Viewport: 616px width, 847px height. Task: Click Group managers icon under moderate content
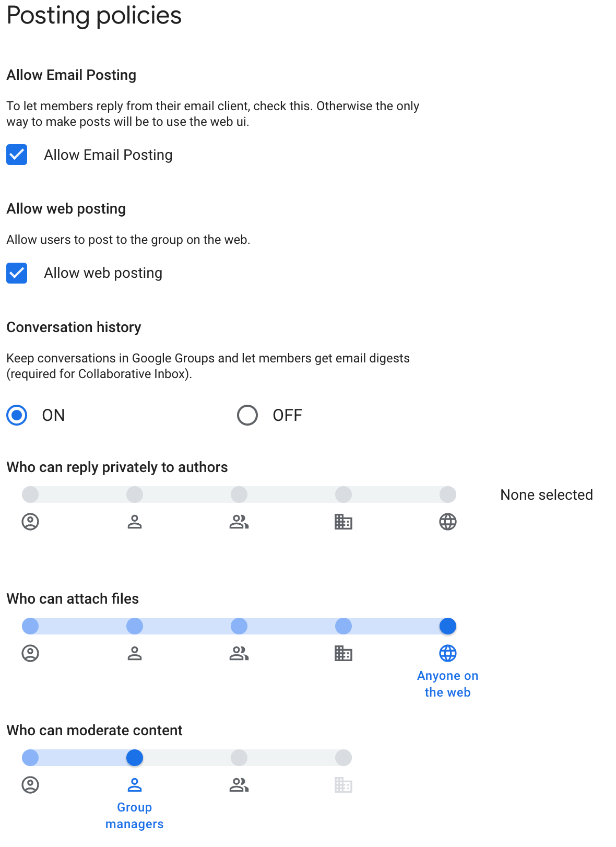[x=135, y=785]
